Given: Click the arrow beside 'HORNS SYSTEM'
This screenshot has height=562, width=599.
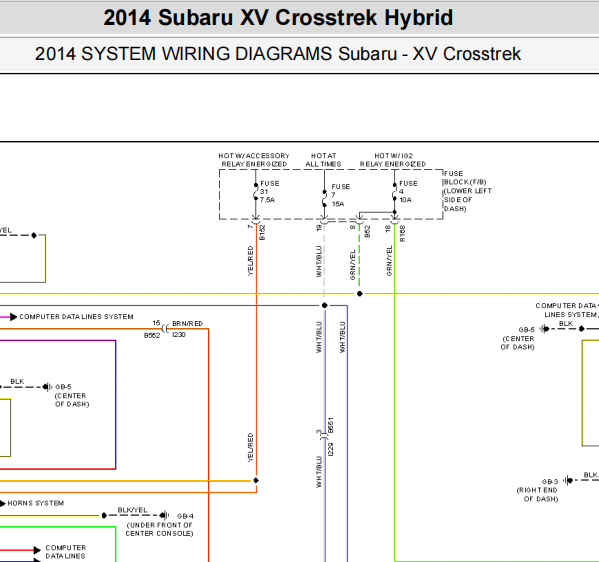Looking at the screenshot, I should click(3, 504).
